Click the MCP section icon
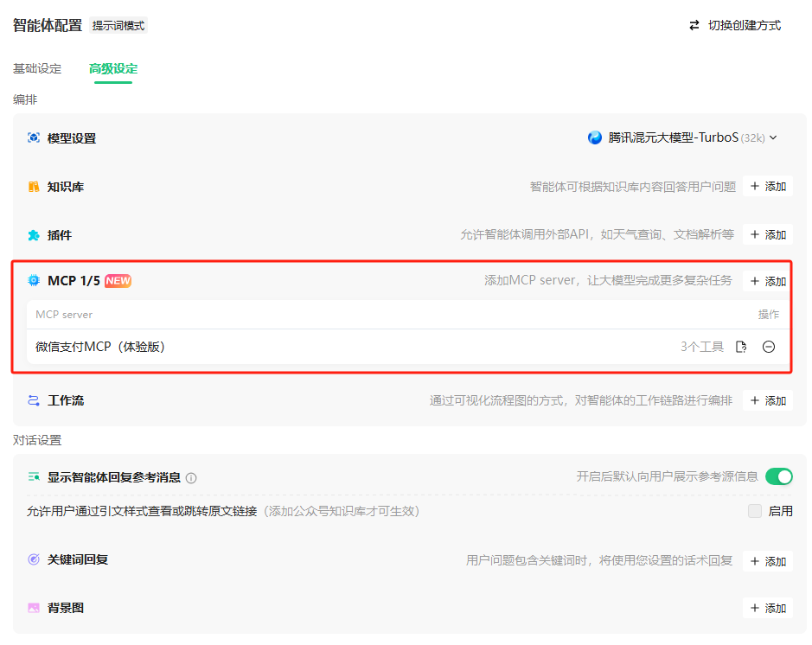This screenshot has height=645, width=812. coord(33,280)
